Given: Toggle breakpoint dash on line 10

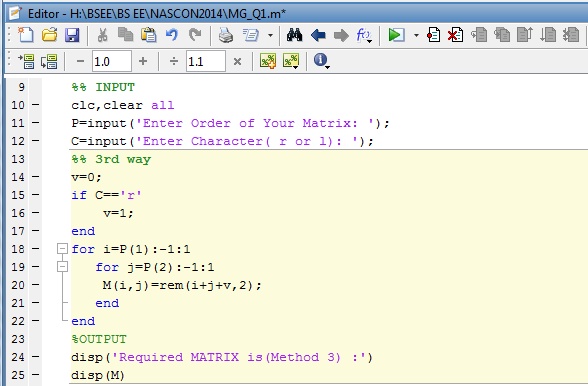Looking at the screenshot, I should click(x=36, y=105).
